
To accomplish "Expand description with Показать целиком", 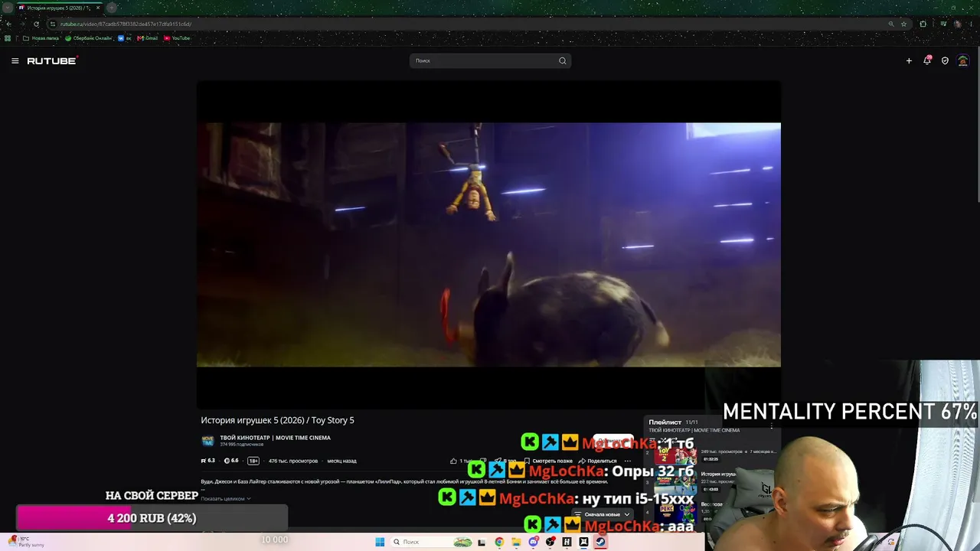I will (x=226, y=498).
